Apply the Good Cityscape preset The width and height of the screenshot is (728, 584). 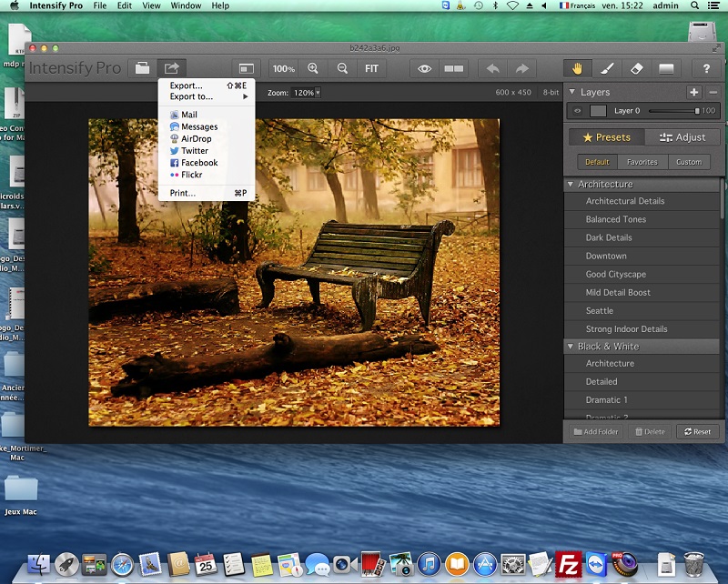tap(642, 275)
